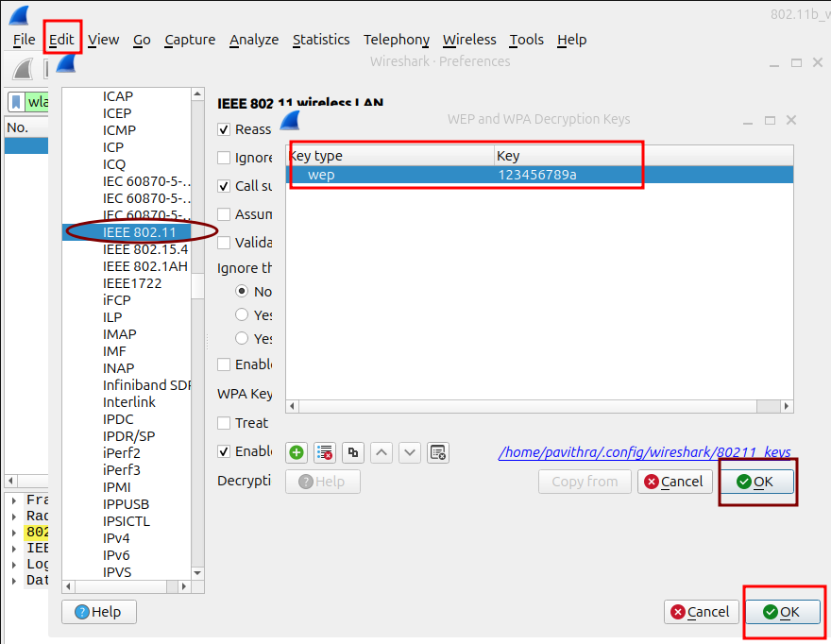Screen dimensions: 831x644
Task: Copy the selected wep key entry
Action: (x=353, y=452)
